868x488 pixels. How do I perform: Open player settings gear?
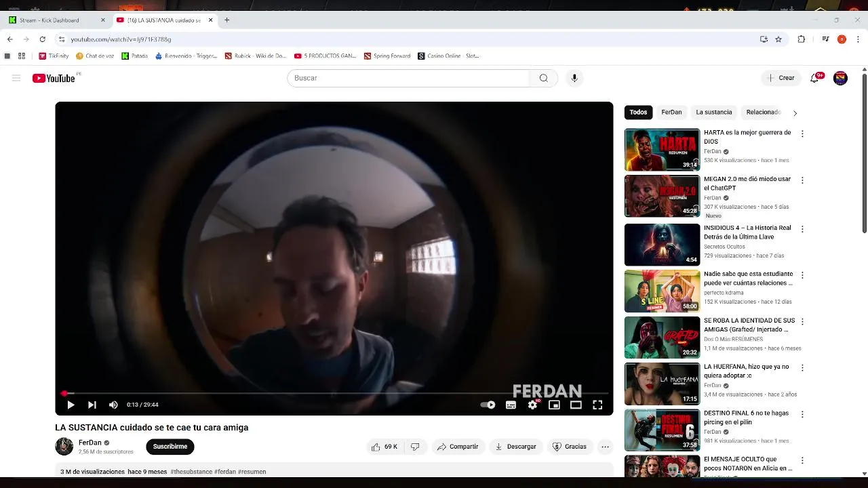(533, 405)
